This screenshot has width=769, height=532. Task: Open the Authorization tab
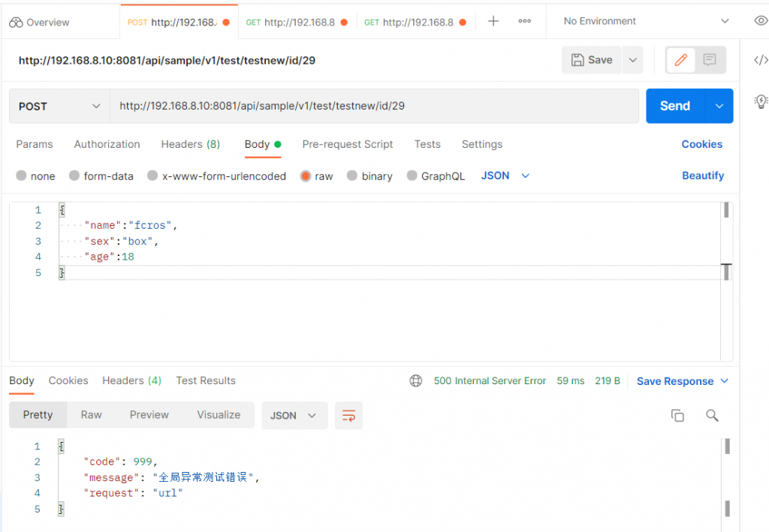[107, 144]
